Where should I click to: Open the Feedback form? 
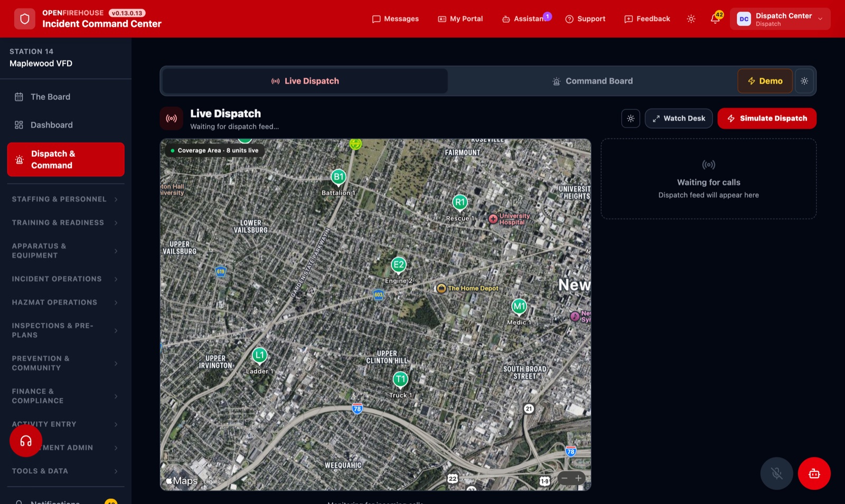647,19
